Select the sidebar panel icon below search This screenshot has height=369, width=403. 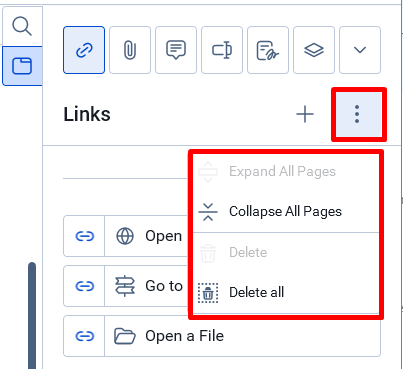coord(22,66)
